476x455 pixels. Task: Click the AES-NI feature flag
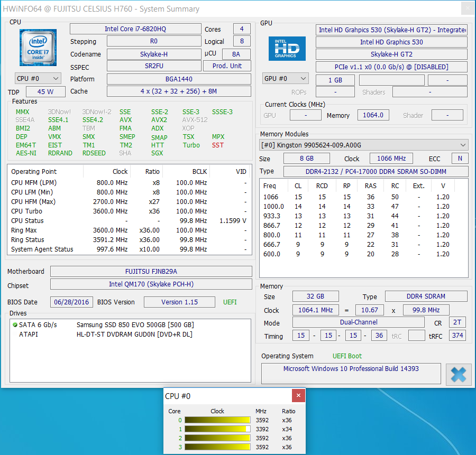click(x=26, y=153)
